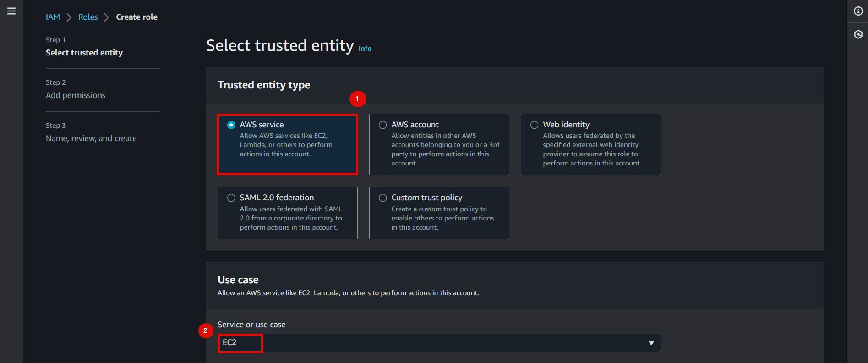Open Step 1 Select trusted entity
The height and width of the screenshot is (363, 868).
(84, 53)
